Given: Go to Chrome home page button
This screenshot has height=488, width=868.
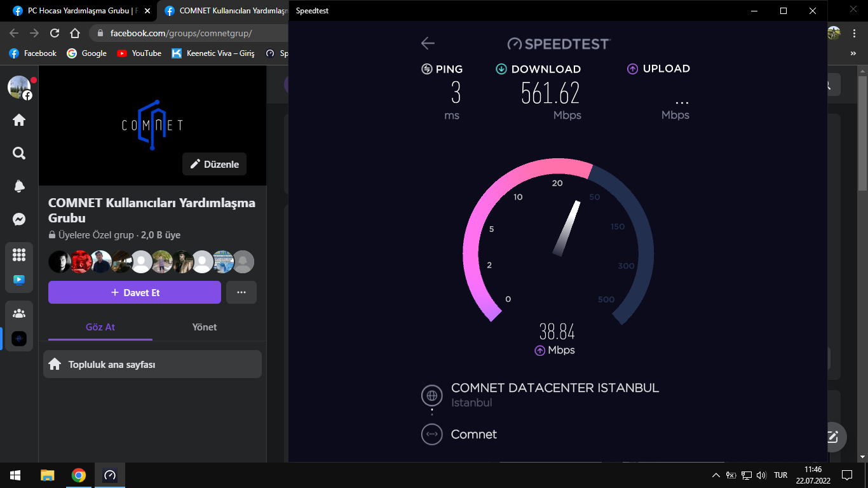Looking at the screenshot, I should (75, 33).
